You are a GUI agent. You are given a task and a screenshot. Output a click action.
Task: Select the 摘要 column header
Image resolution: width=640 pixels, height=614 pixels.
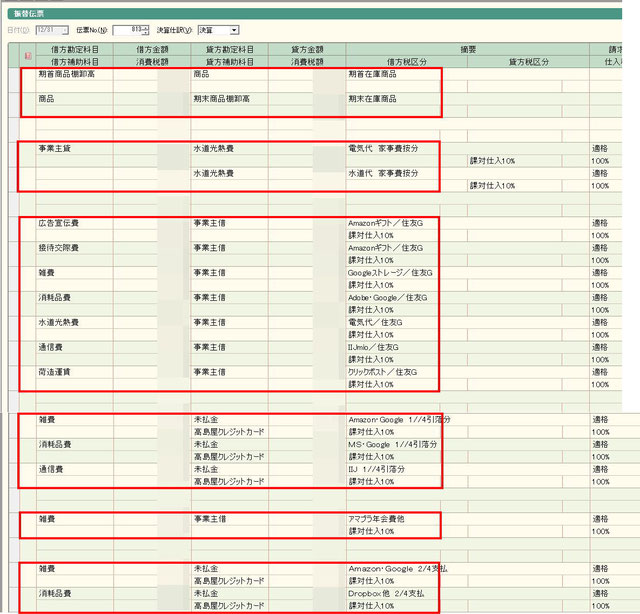pos(468,49)
